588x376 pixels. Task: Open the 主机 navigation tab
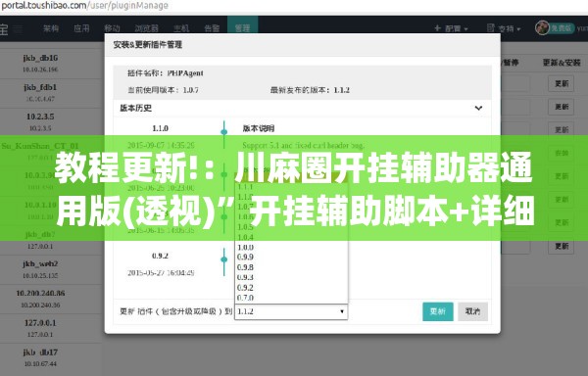(x=181, y=28)
